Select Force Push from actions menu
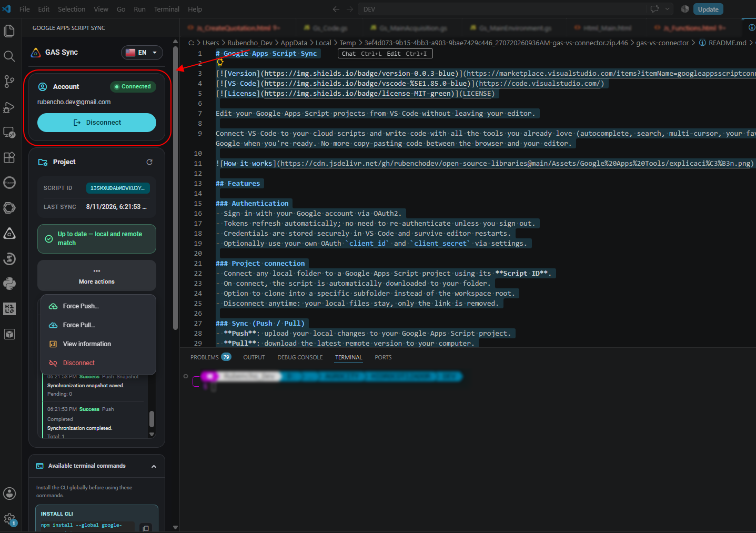This screenshot has width=756, height=533. (98, 306)
